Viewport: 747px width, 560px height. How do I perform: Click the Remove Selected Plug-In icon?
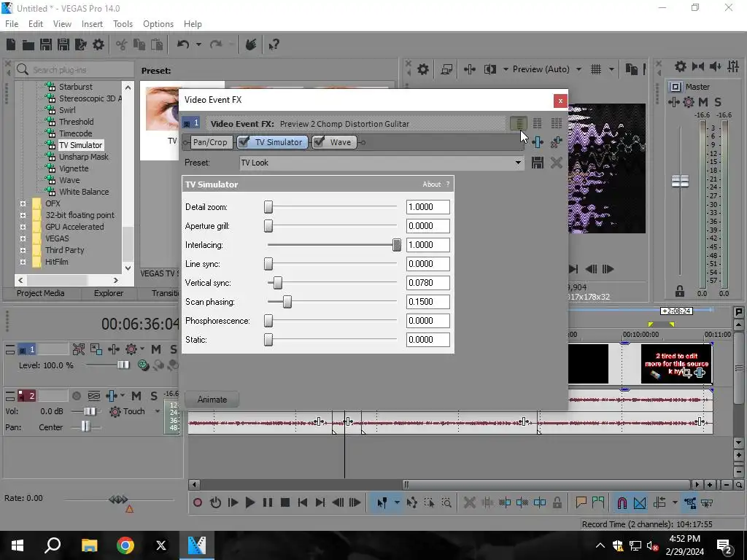pos(556,142)
